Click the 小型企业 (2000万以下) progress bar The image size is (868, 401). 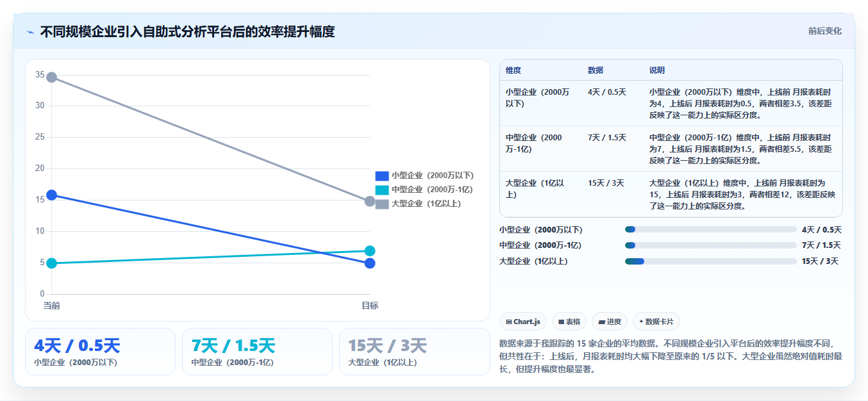tap(710, 229)
